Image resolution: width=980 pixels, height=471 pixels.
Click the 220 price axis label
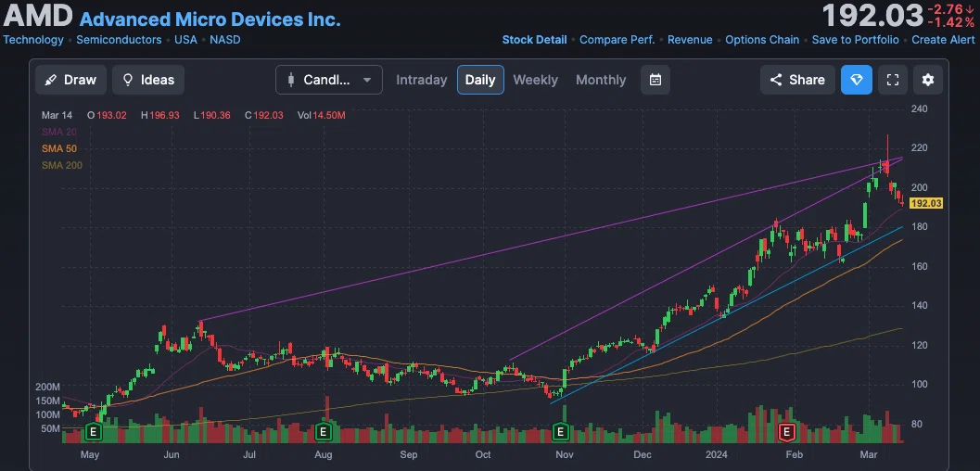click(x=920, y=148)
